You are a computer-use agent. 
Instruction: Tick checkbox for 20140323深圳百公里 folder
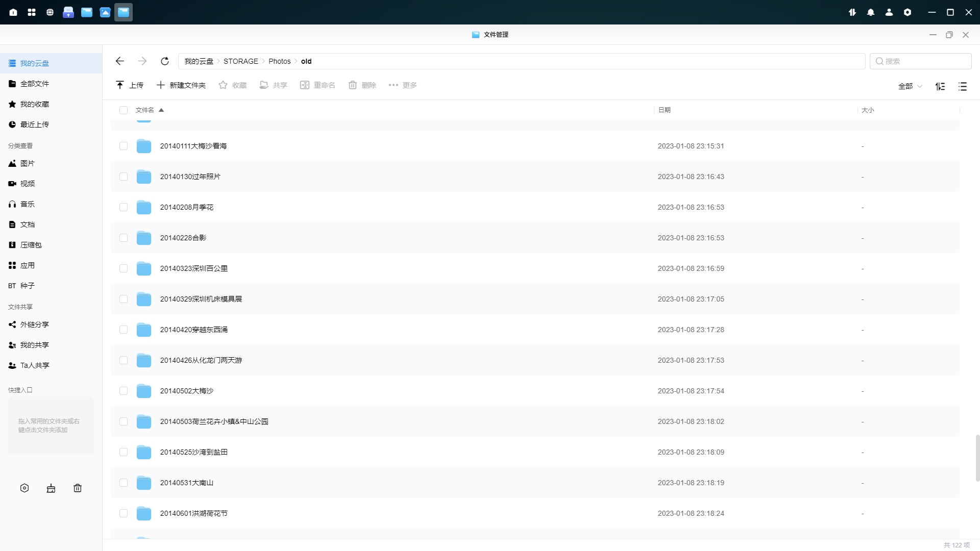pyautogui.click(x=124, y=268)
